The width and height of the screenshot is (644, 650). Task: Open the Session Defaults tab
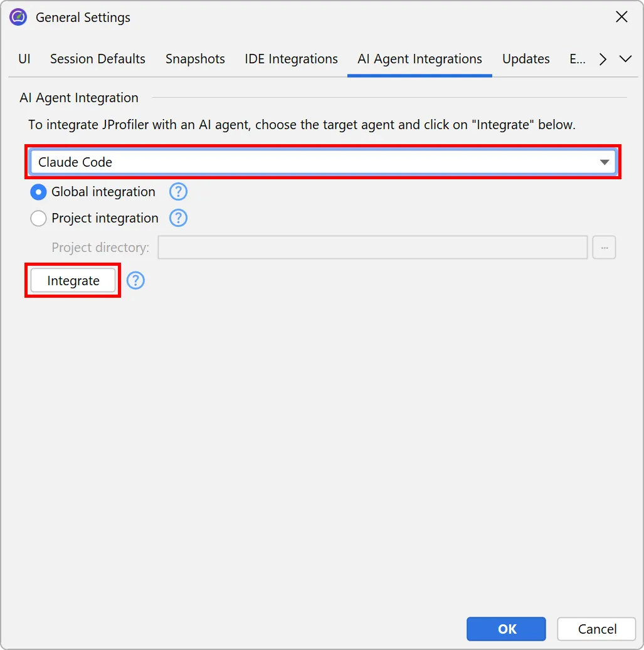(97, 58)
